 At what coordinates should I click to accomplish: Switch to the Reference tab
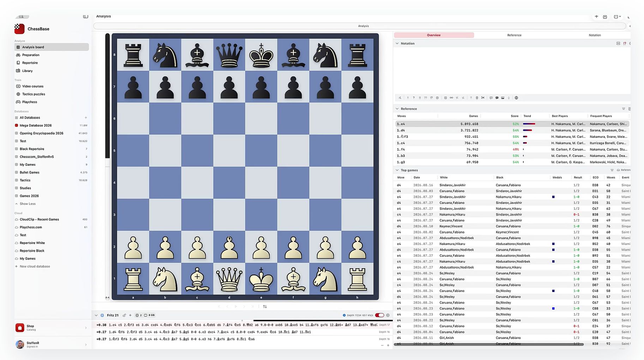point(514,35)
